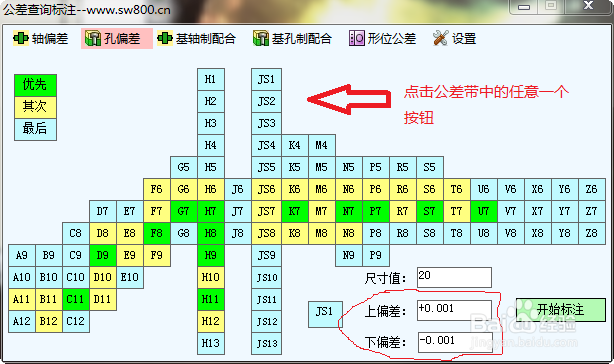Click the 尺寸值 input field
Image resolution: width=614 pixels, height=364 pixels.
(x=454, y=278)
